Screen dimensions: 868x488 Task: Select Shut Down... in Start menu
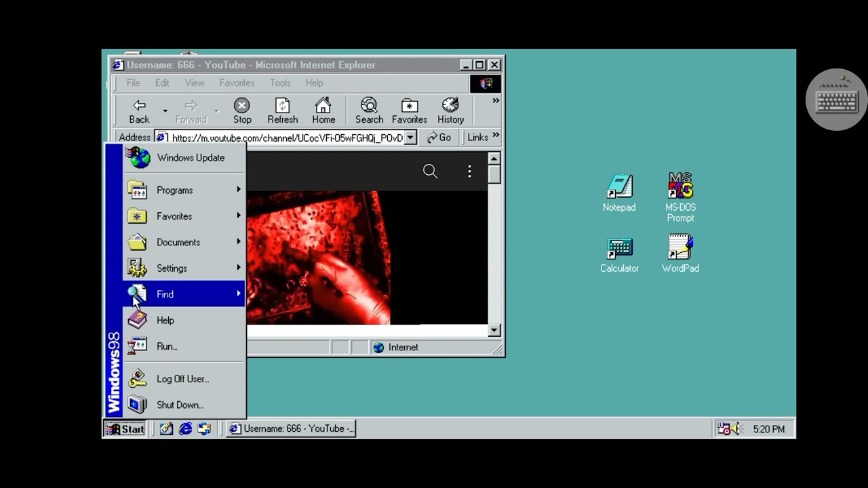(x=184, y=405)
